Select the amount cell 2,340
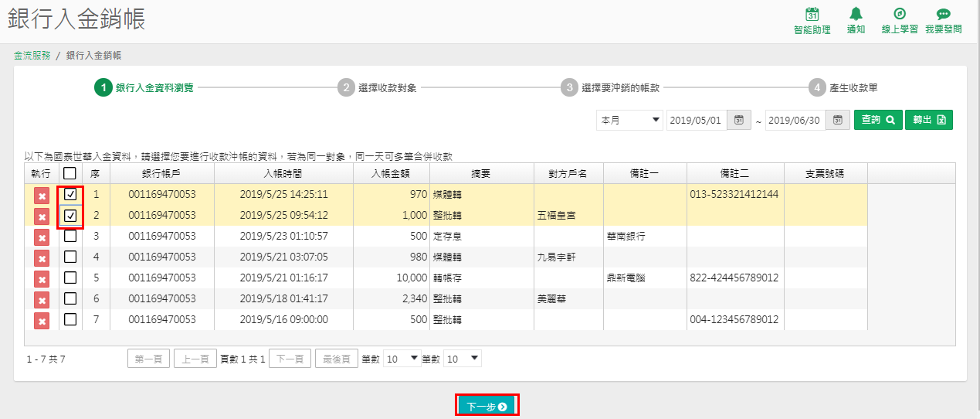The width and height of the screenshot is (980, 419). [x=390, y=298]
